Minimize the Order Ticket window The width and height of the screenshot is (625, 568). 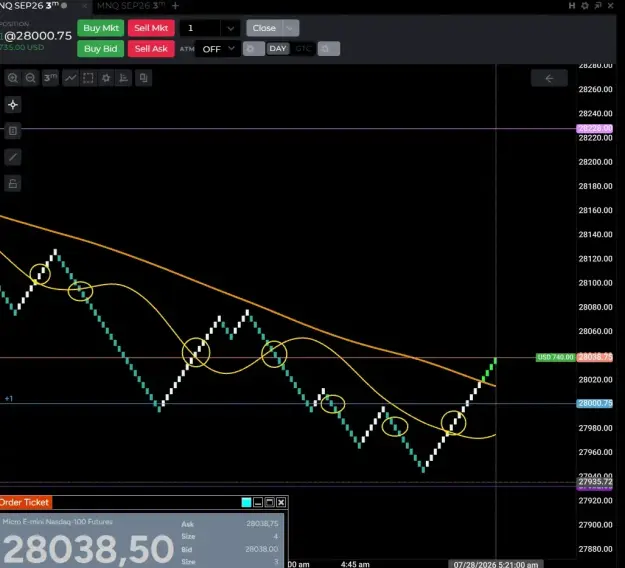click(258, 502)
